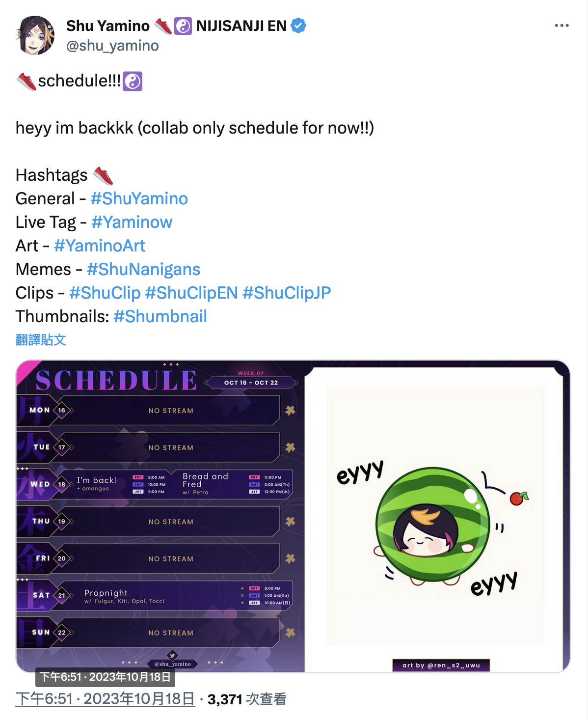Screen dimensions: 588x720
Task: Click the 翻譯貼文 translate post link
Action: (41, 340)
